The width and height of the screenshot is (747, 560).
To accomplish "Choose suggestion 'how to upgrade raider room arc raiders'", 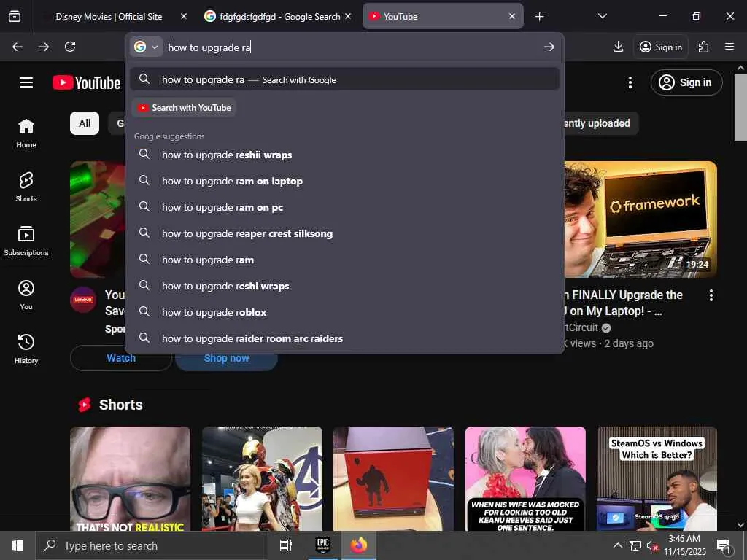I will [x=344, y=338].
